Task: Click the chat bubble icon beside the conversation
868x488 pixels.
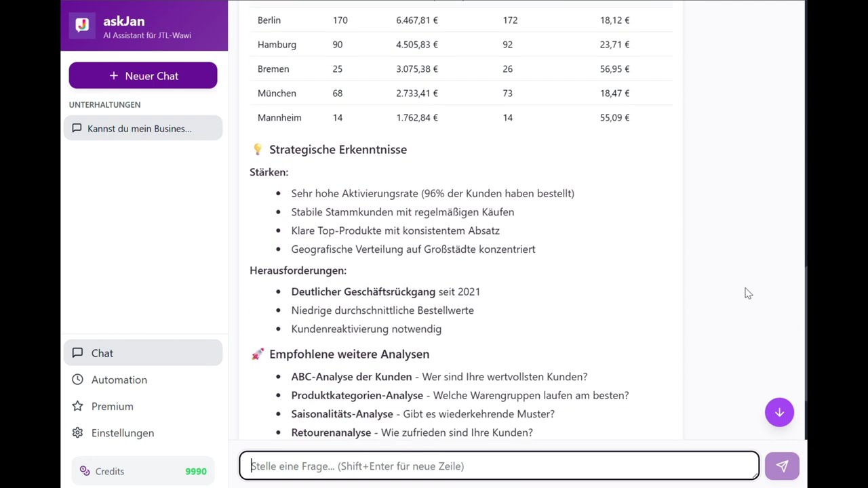Action: (77, 128)
